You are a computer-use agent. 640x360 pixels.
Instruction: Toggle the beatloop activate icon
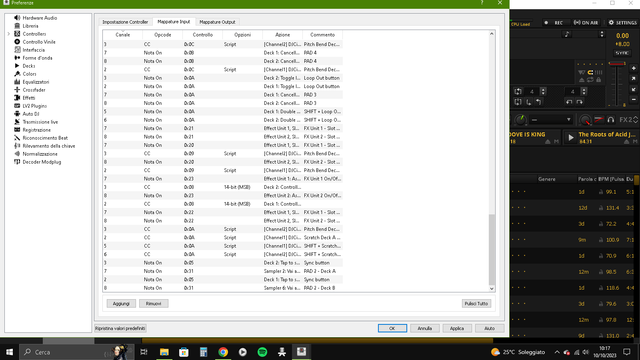tap(518, 91)
